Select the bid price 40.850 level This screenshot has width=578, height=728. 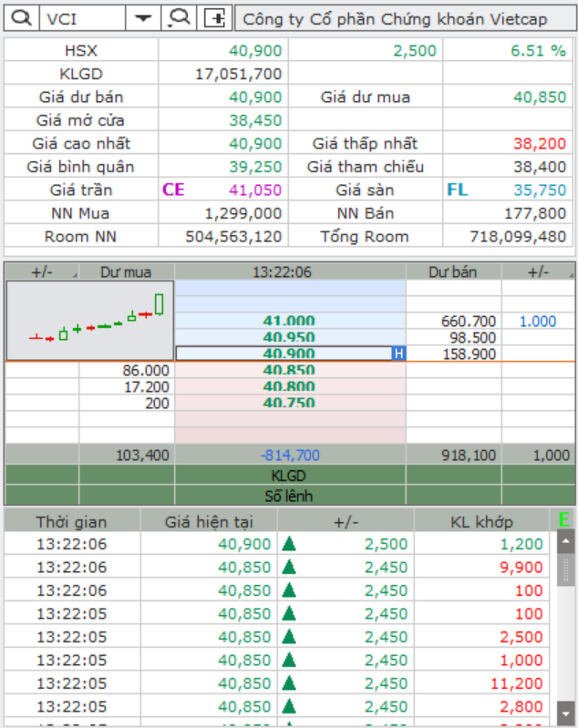pyautogui.click(x=289, y=370)
